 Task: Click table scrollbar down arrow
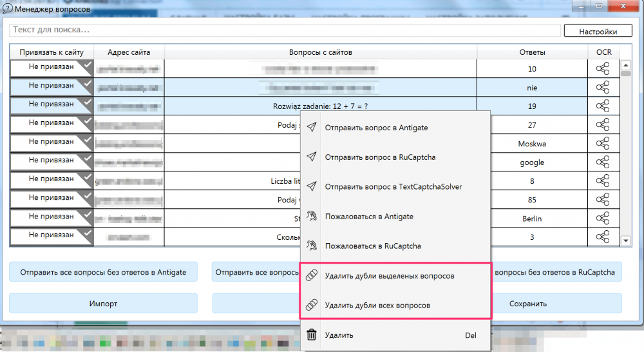[625, 240]
